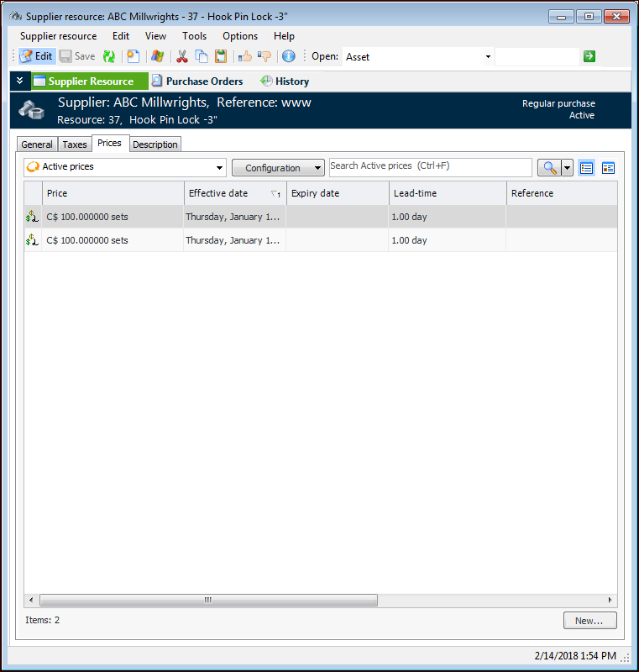Screen dimensions: 639x672
Task: Open the Tools menu
Action: 195,36
